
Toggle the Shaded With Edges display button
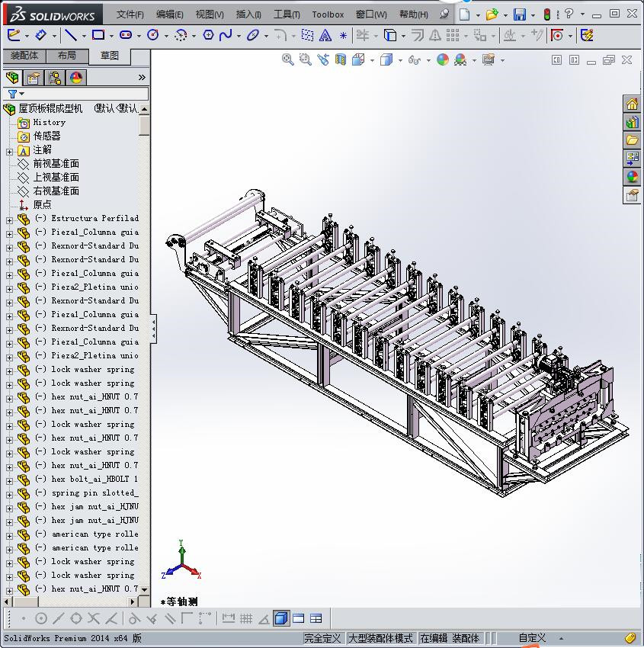click(281, 619)
